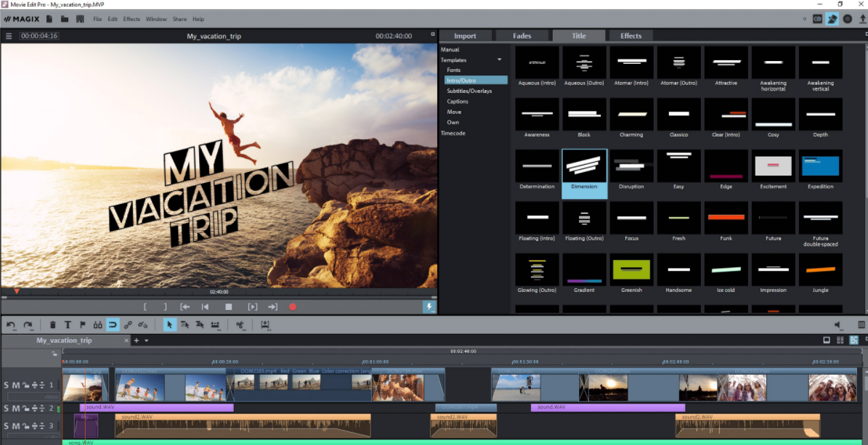Redo action in timeline toolbar
868x445 pixels.
click(28, 325)
